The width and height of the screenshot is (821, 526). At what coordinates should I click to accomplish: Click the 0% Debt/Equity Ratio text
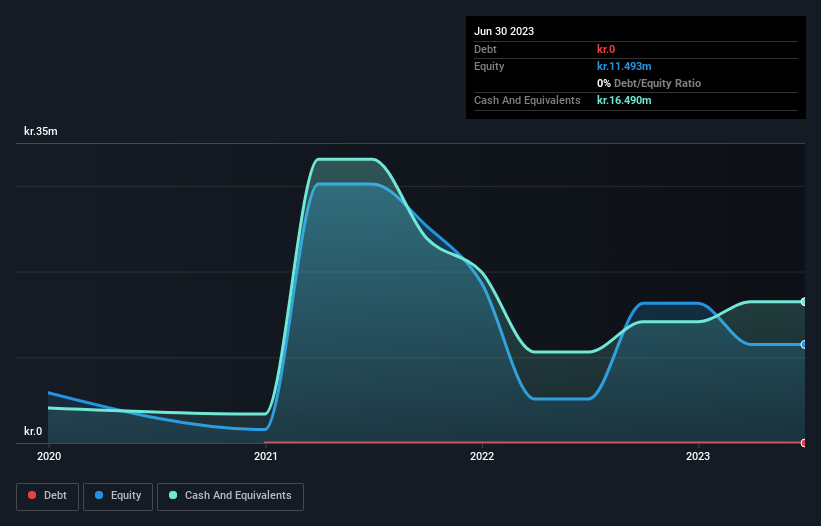coord(649,83)
